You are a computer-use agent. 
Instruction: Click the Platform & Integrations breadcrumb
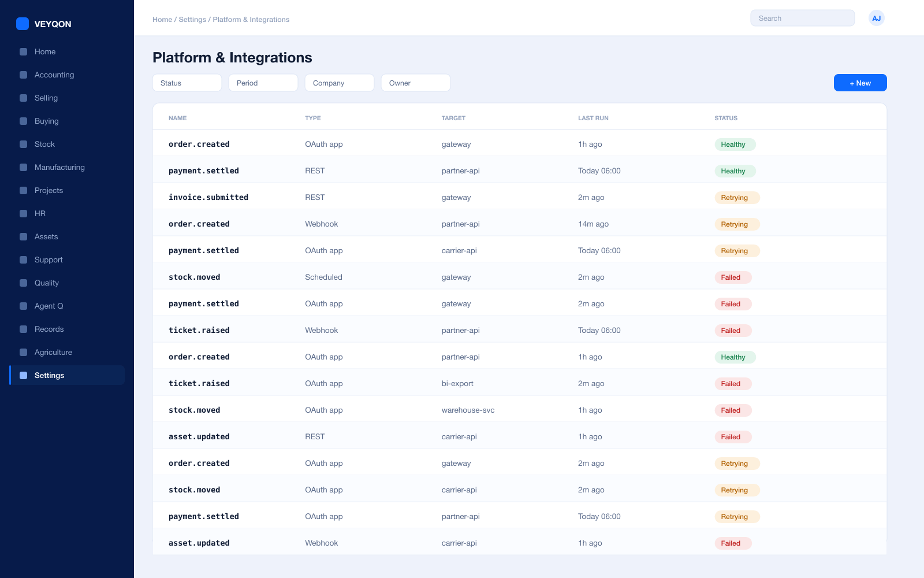coord(251,19)
